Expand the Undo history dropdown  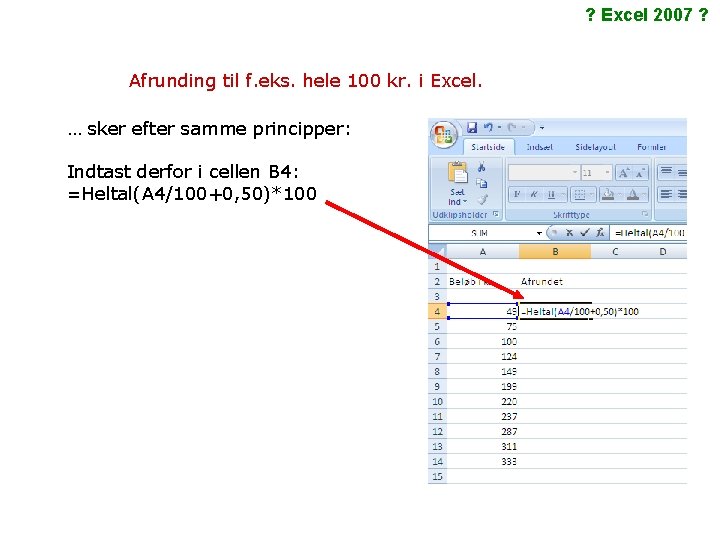pos(500,127)
